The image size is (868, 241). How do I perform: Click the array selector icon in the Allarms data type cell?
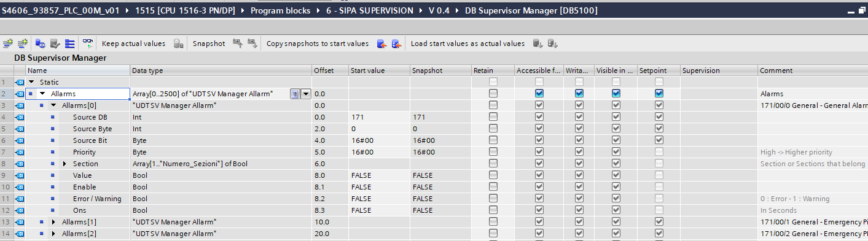295,94
